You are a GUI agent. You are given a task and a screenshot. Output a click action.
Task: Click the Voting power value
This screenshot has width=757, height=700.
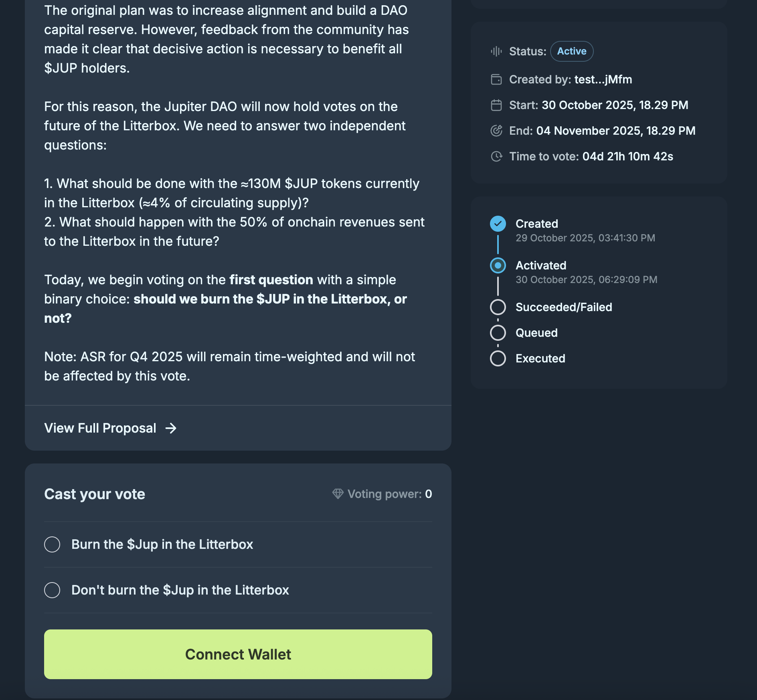(x=429, y=494)
